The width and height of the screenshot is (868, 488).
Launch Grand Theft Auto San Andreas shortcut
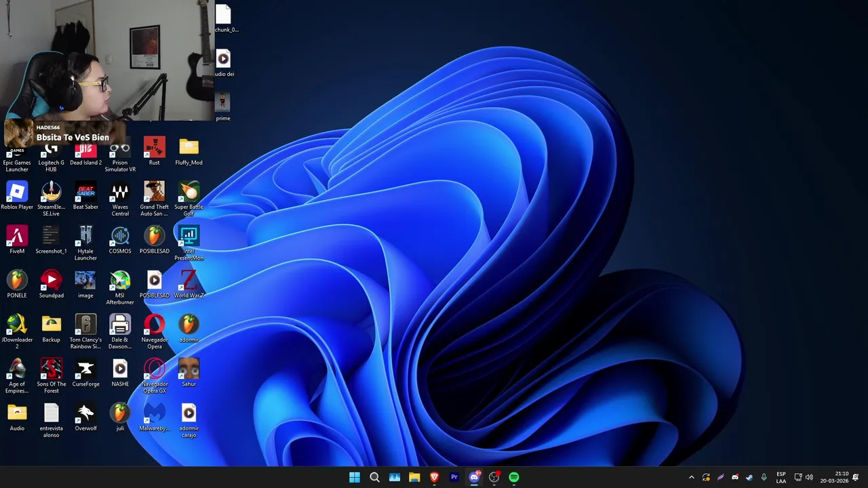point(154,199)
